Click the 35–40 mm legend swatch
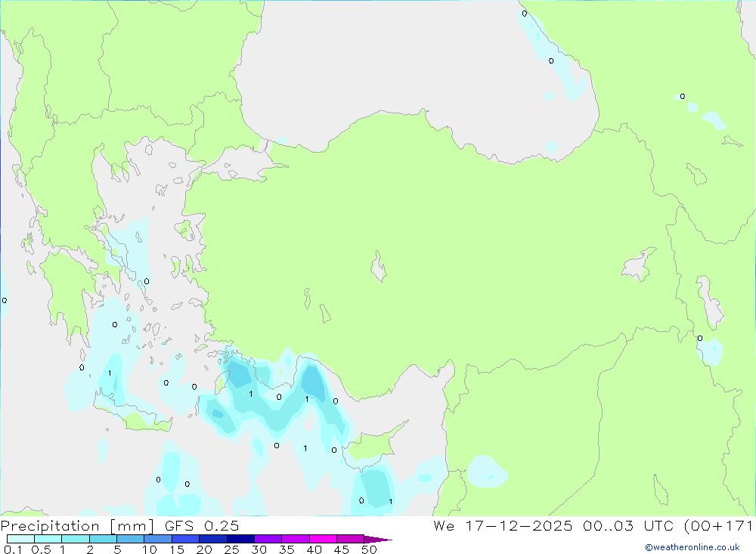Screen dimensions: 756x554 coord(296,539)
